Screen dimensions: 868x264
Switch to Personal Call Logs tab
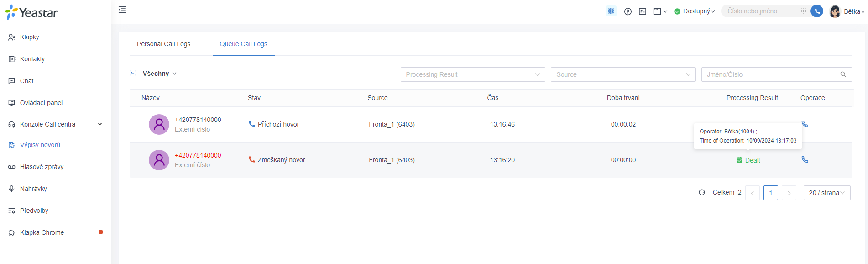pos(164,44)
